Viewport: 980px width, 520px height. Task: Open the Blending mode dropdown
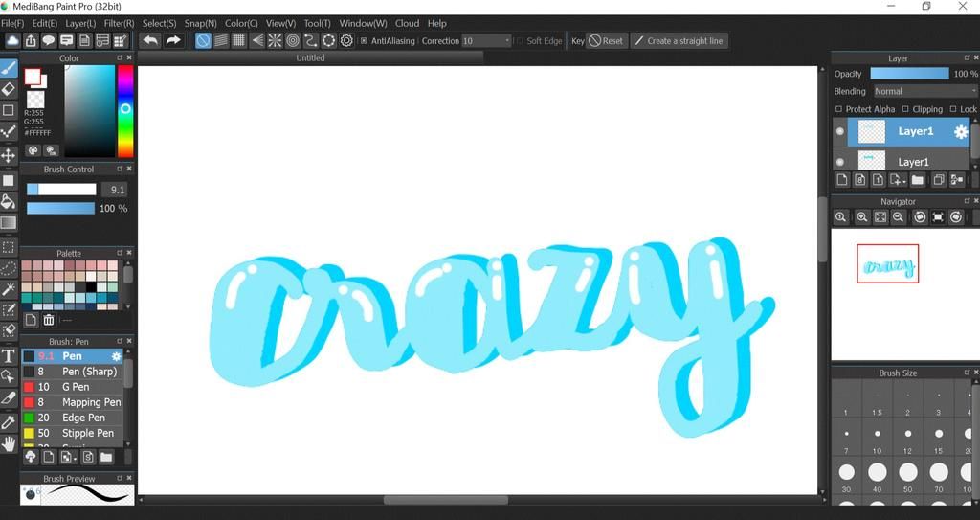pos(924,91)
